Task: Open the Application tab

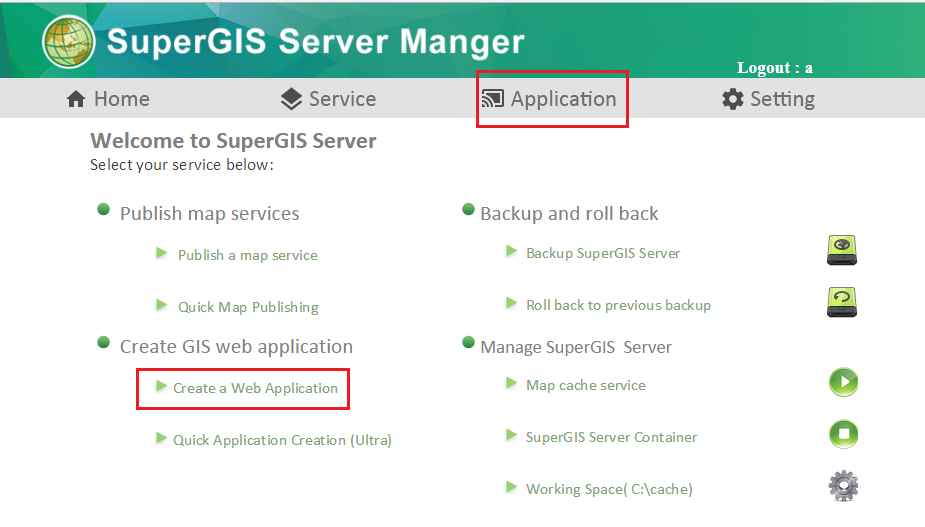Action: point(551,99)
